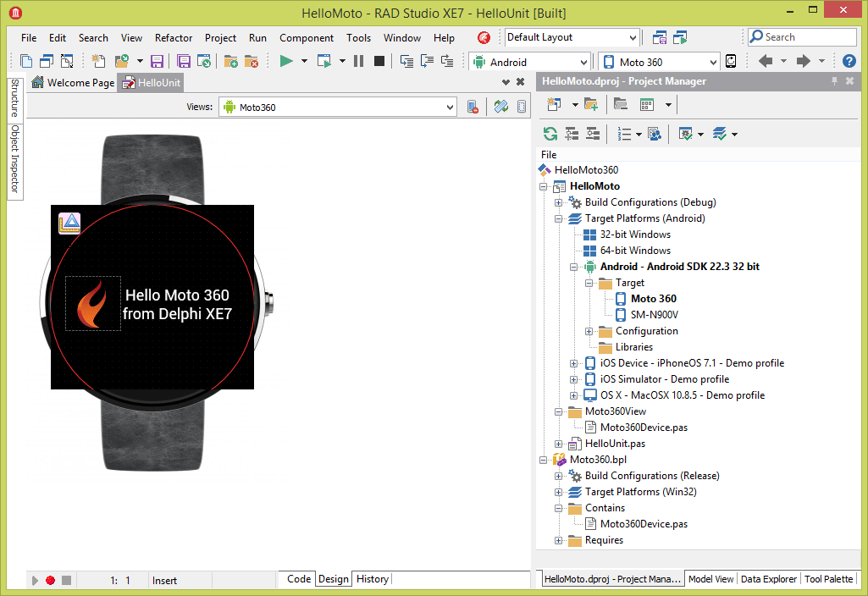Run the application using the green Run icon

(286, 61)
